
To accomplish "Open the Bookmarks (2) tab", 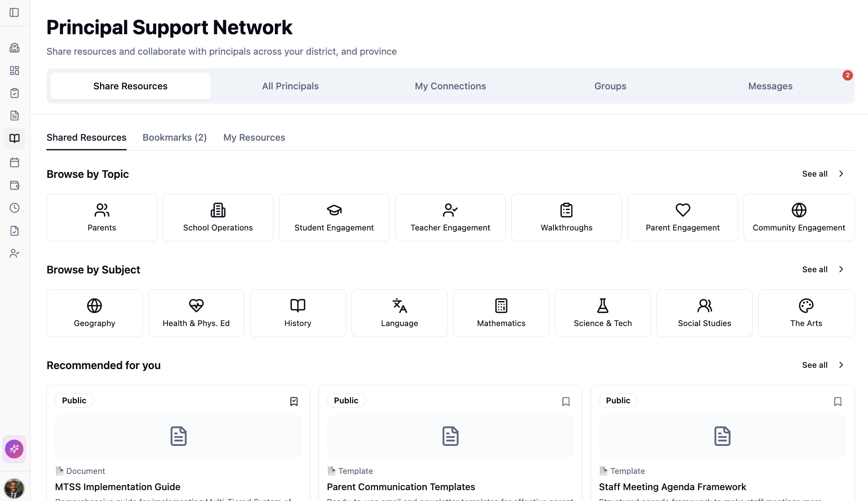I will [175, 137].
